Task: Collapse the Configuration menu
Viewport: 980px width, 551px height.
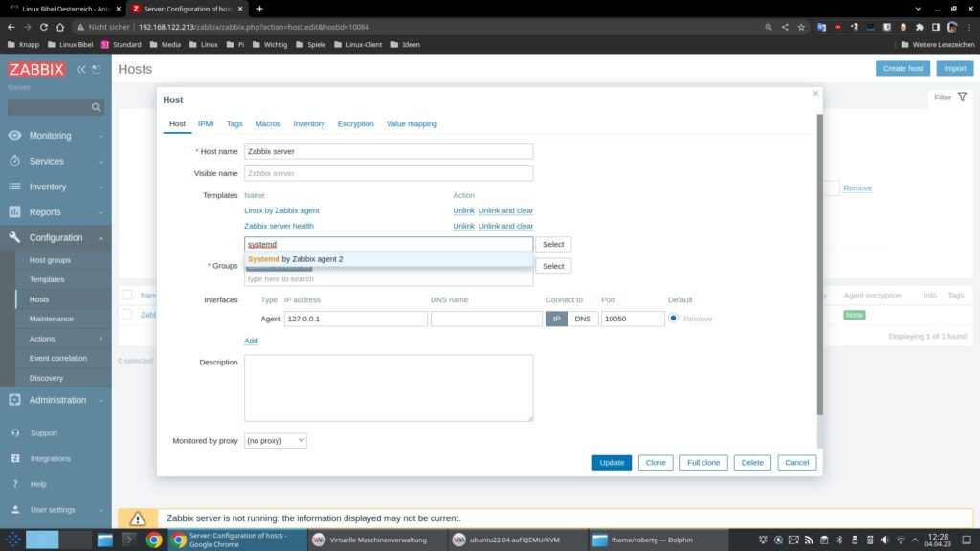Action: tap(56, 238)
